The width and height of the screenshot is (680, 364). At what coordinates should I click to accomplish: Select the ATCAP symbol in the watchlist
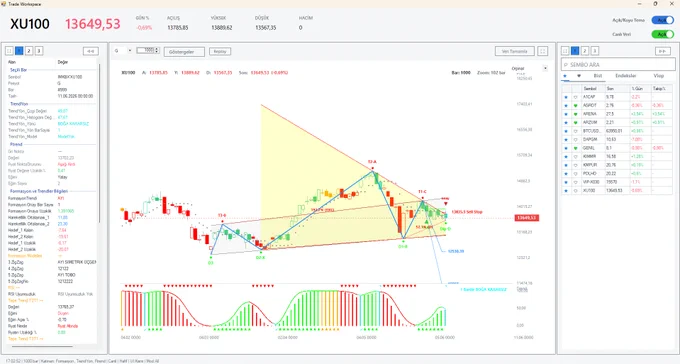pos(589,97)
